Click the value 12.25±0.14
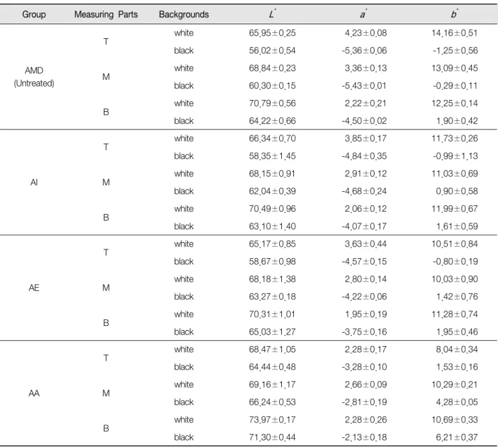Viewport: 498px width, 448px height. (454, 103)
